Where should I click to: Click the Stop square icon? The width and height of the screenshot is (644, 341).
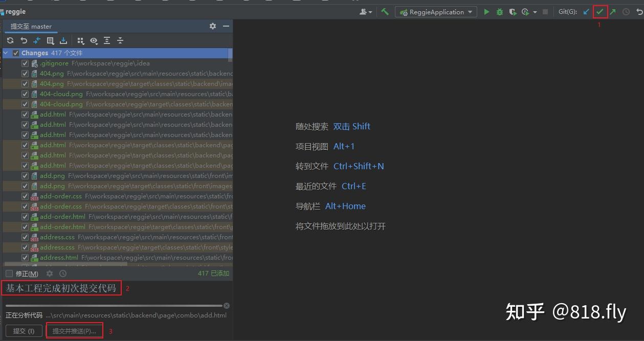point(545,12)
